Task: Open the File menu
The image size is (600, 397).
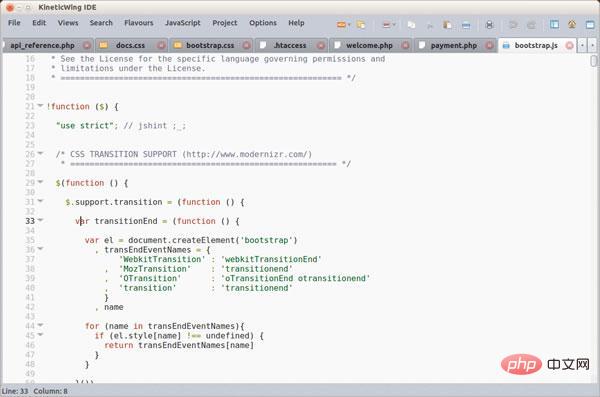Action: click(x=14, y=23)
